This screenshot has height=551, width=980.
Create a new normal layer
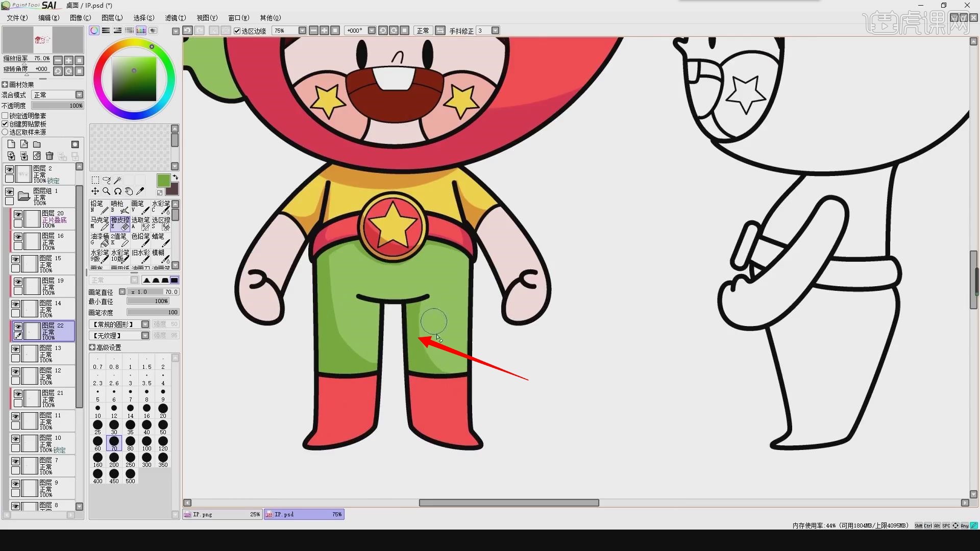[11, 144]
